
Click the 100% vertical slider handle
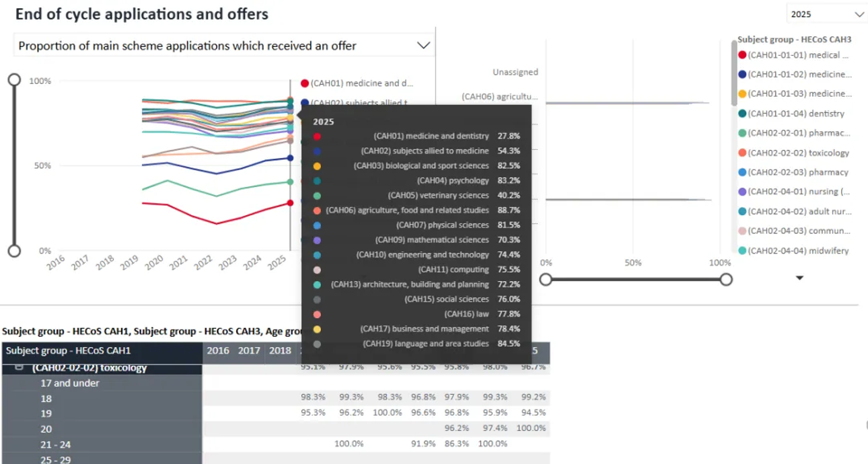click(14, 81)
